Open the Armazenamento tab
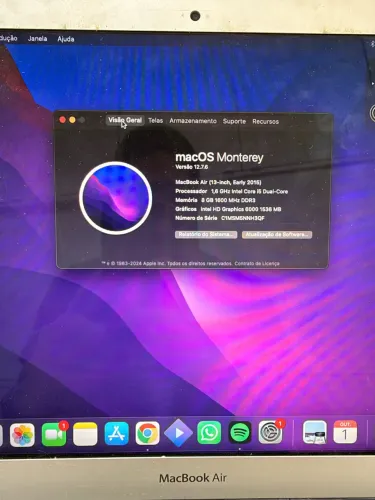375x500 pixels. [193, 121]
